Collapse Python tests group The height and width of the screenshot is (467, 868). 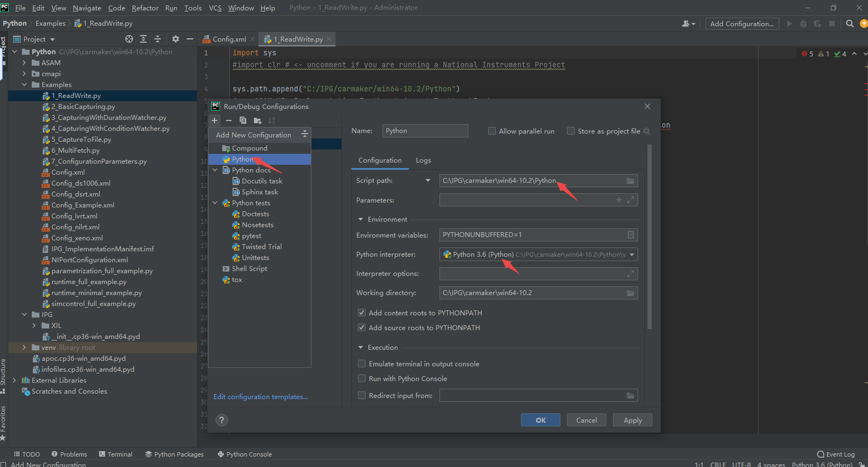pos(215,203)
